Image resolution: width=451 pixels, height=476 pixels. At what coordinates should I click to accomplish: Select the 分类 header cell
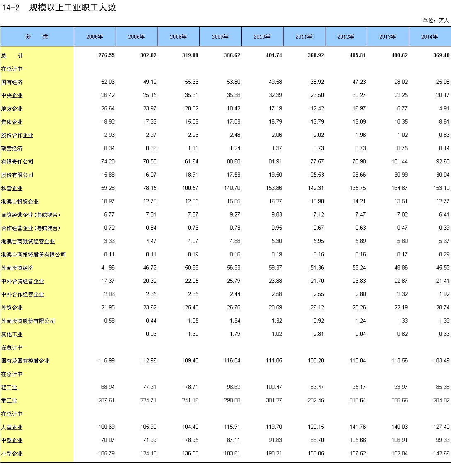(x=37, y=36)
